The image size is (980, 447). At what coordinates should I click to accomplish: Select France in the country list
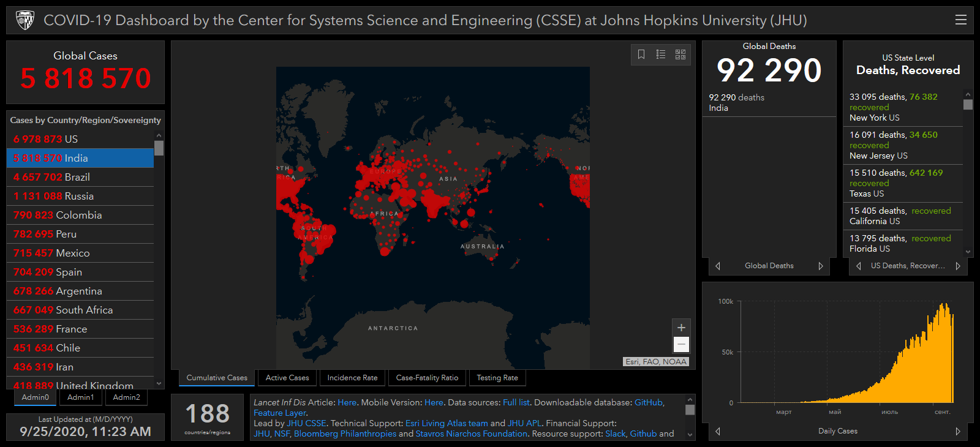(x=80, y=329)
